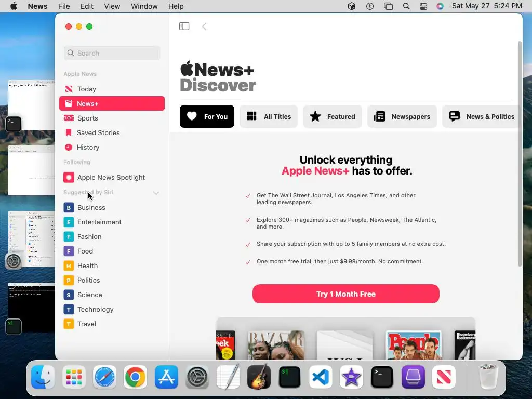
Task: Open History clock item
Action: pos(69,147)
